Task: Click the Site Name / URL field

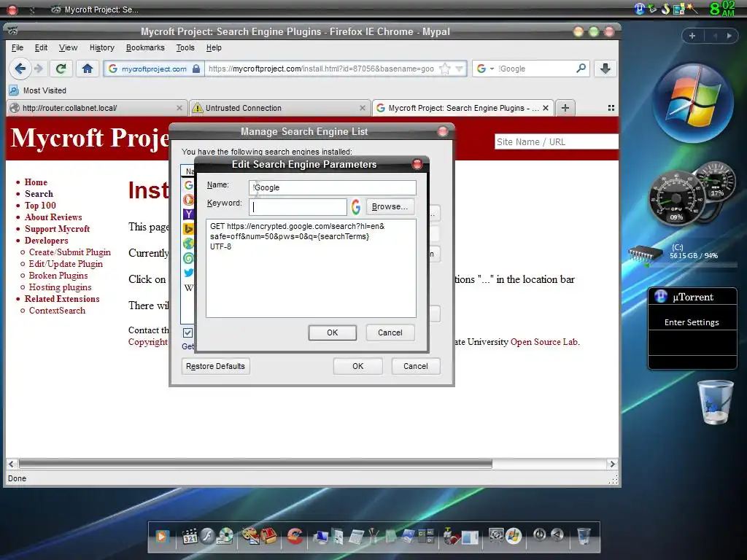Action: [x=557, y=142]
